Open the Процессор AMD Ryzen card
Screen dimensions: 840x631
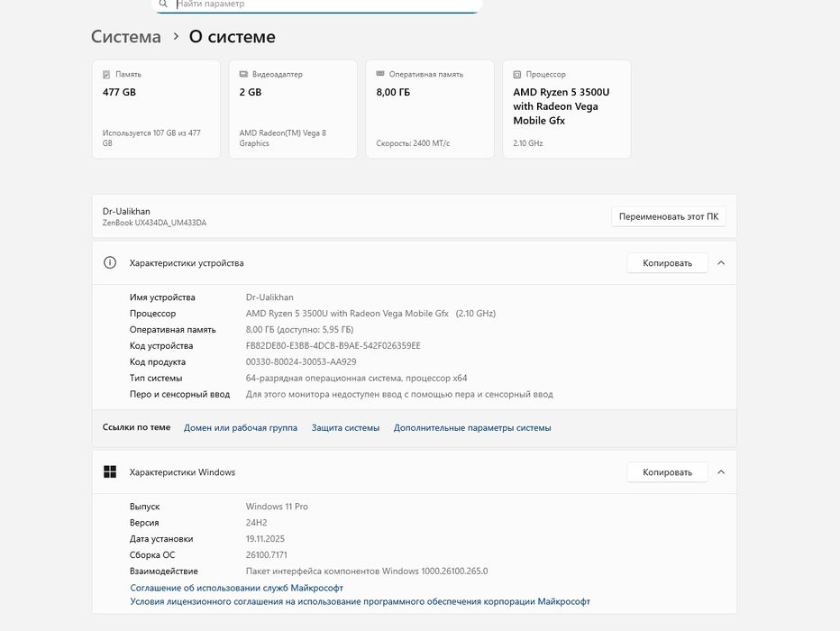[567, 109]
